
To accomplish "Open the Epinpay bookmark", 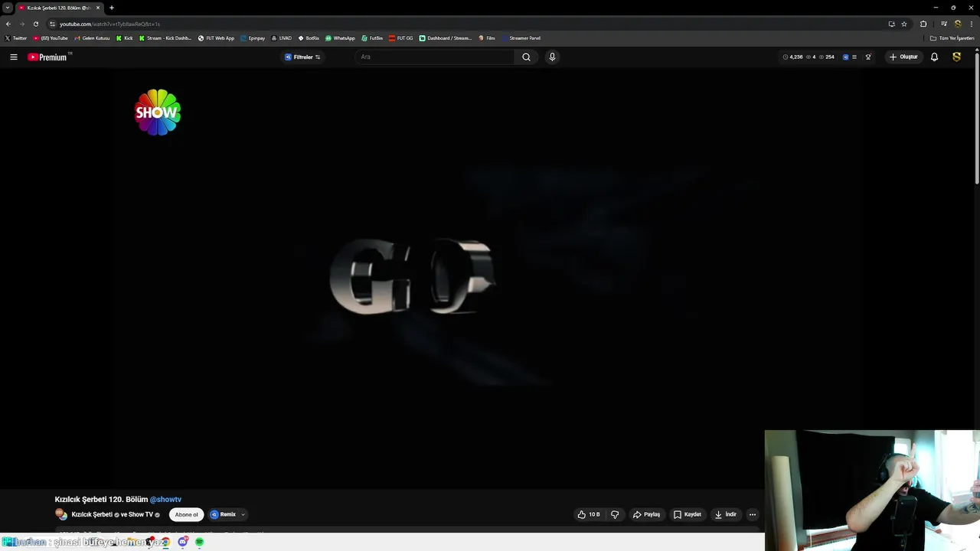I will click(x=253, y=38).
